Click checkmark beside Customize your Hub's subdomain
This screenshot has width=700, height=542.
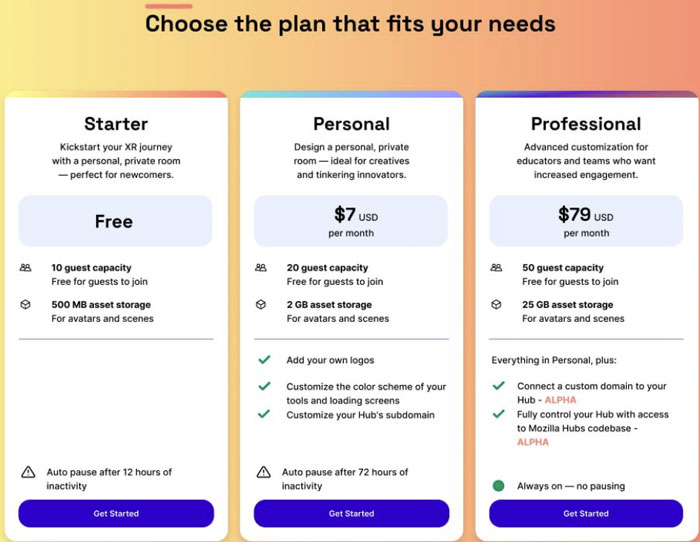(x=264, y=414)
